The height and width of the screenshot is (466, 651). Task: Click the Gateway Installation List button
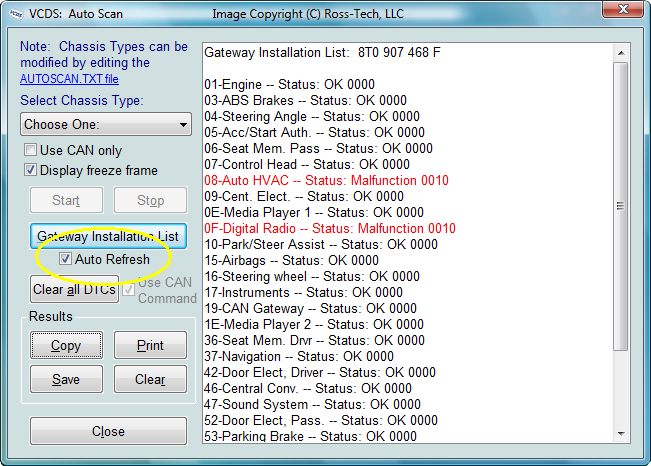[x=108, y=236]
